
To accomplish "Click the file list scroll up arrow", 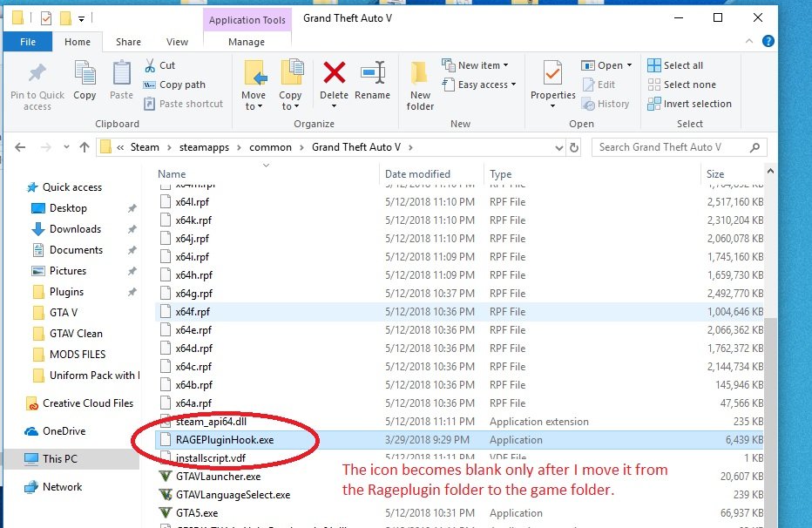I will click(x=770, y=172).
